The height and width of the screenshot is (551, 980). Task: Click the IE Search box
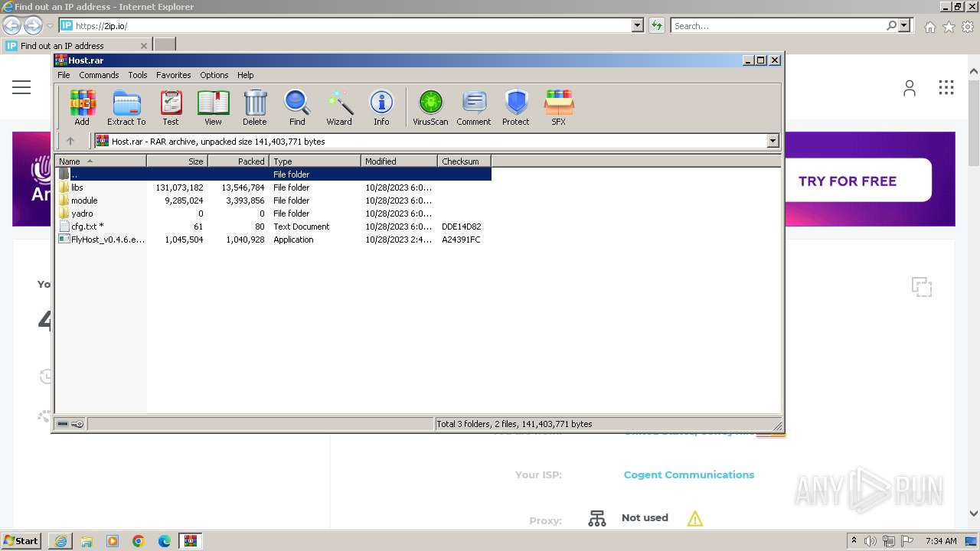(777, 25)
